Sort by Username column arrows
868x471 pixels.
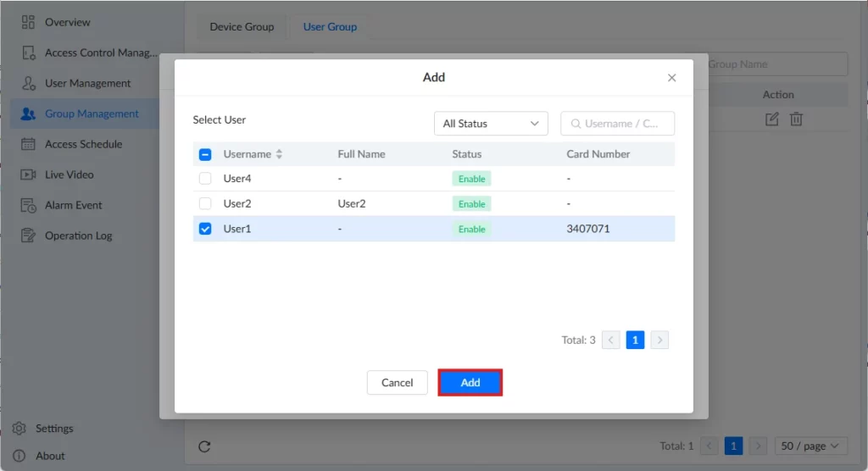(279, 154)
